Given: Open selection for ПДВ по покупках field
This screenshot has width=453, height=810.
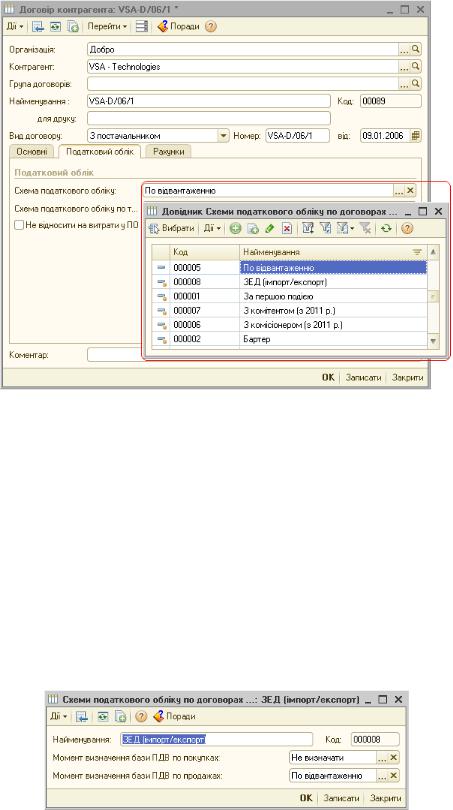Looking at the screenshot, I should coord(382,758).
